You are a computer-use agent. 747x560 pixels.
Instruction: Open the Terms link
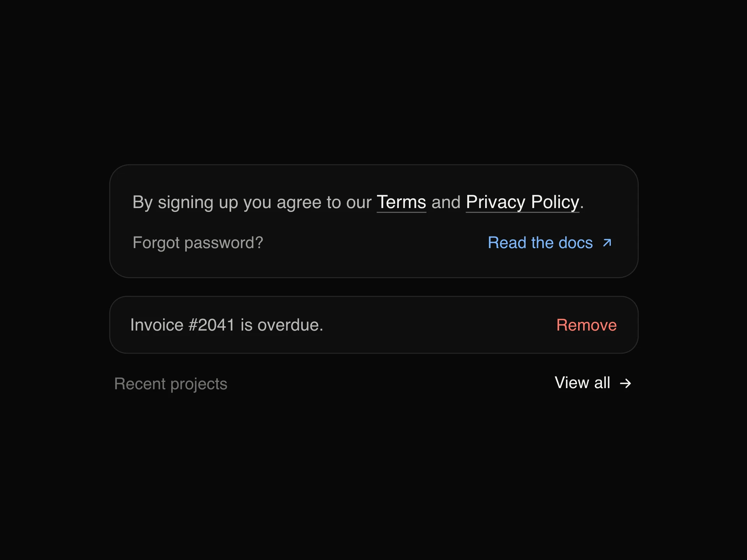click(x=401, y=202)
